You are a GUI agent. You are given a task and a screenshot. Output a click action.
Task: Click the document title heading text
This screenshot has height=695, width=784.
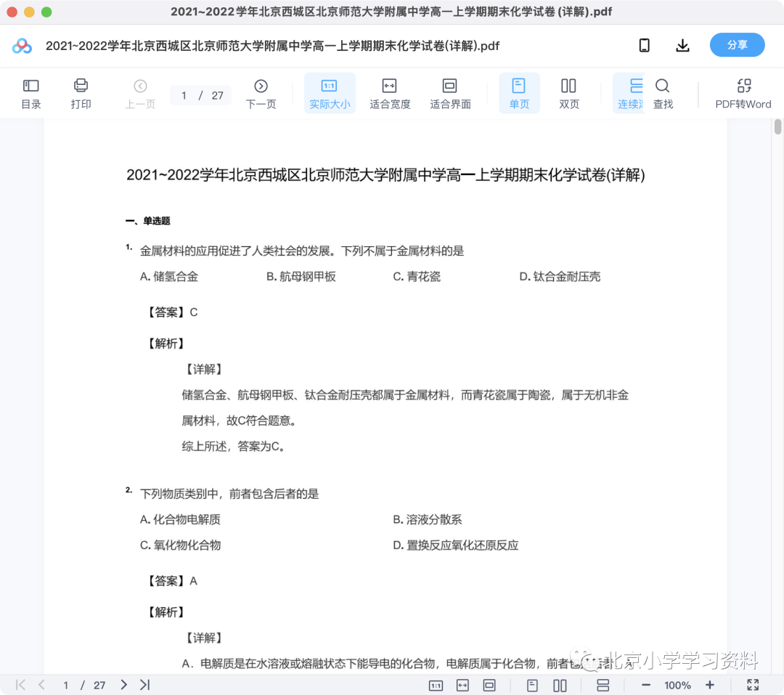click(385, 174)
